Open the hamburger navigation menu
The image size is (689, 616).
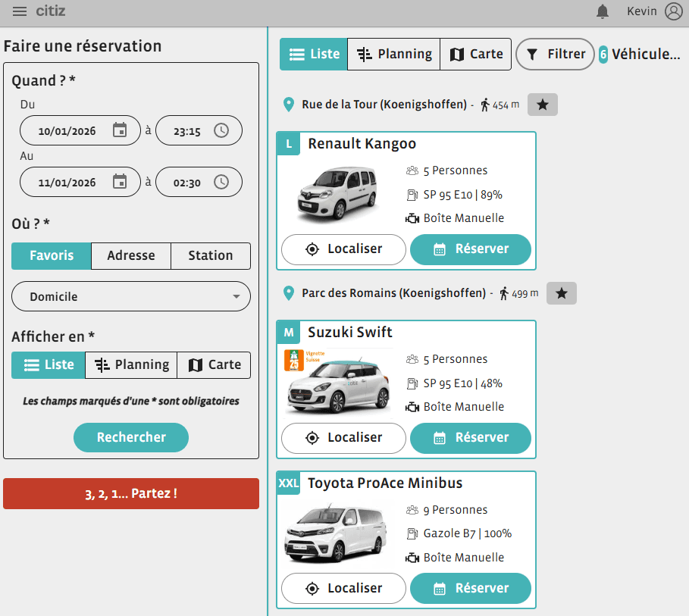[20, 11]
